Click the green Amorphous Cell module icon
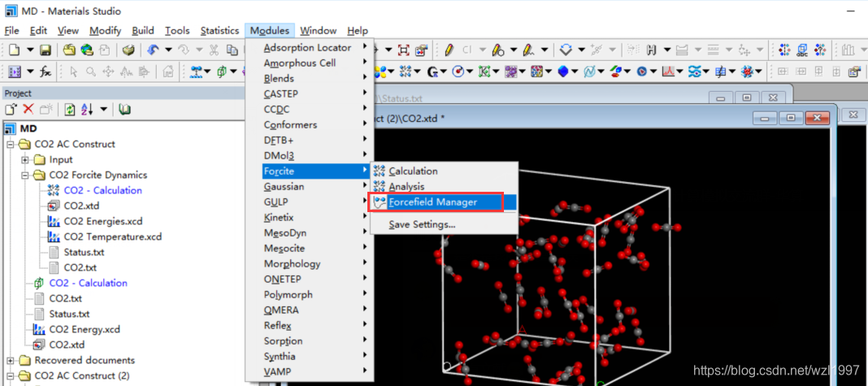This screenshot has width=868, height=386. (x=220, y=71)
